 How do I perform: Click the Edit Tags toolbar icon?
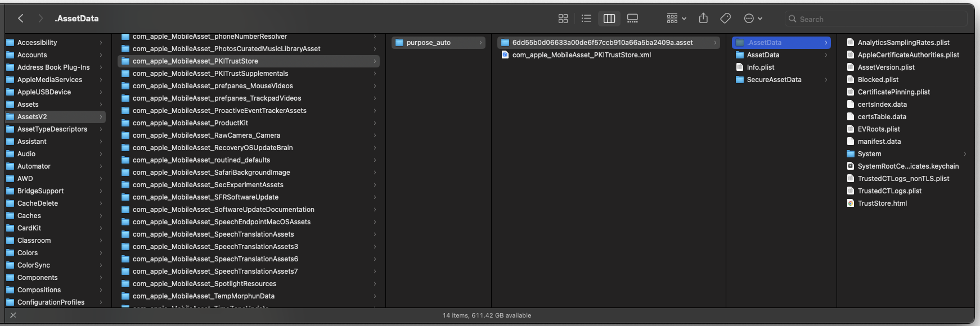coord(726,19)
